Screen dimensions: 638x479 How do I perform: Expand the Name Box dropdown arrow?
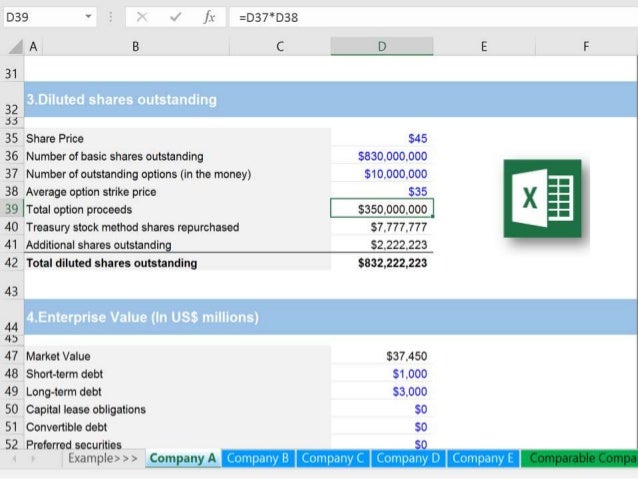tap(88, 17)
